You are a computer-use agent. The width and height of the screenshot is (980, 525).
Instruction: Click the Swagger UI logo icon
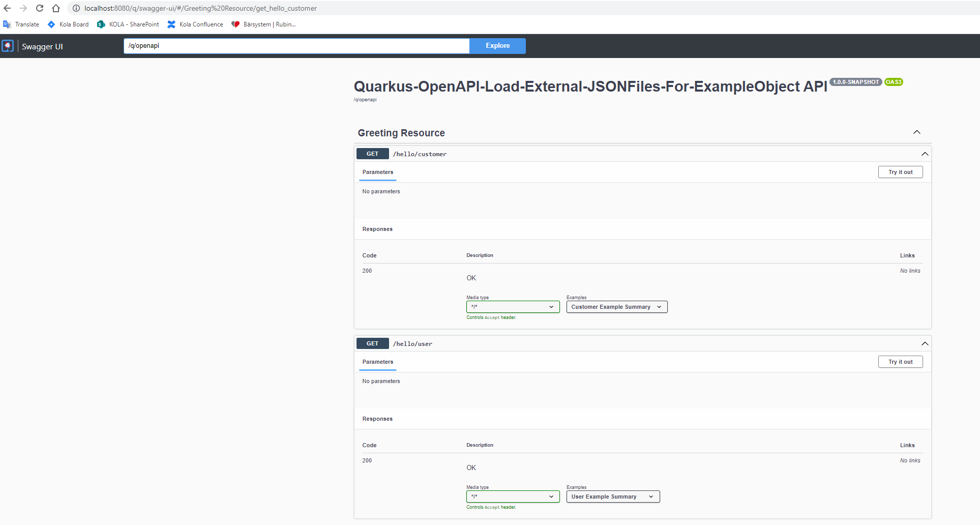8,46
